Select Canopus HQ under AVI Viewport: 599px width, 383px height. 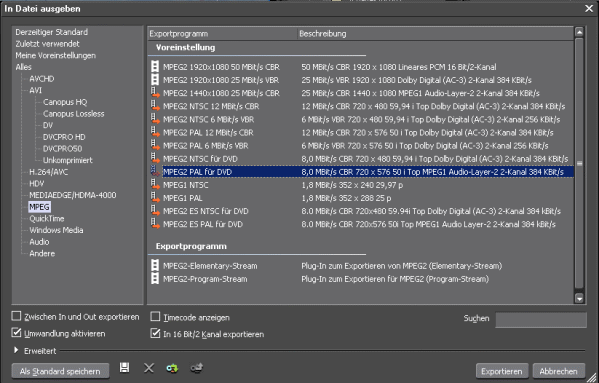65,102
